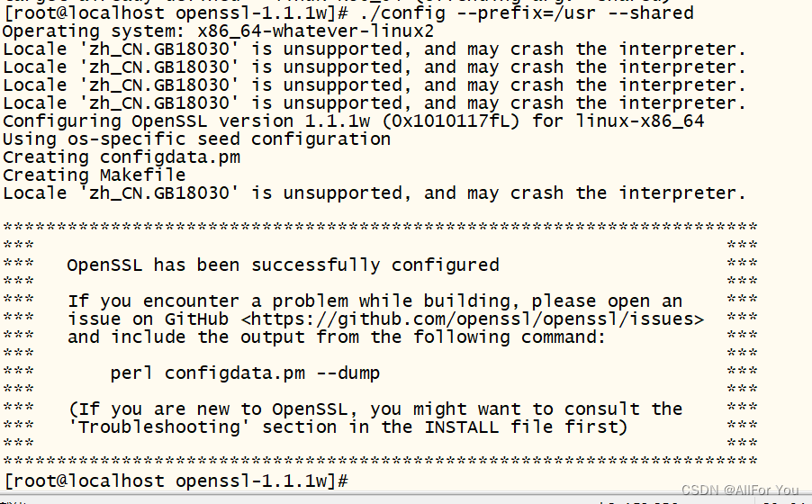
Task: Click 'Using os-specific seed configuration' line
Action: 197,139
